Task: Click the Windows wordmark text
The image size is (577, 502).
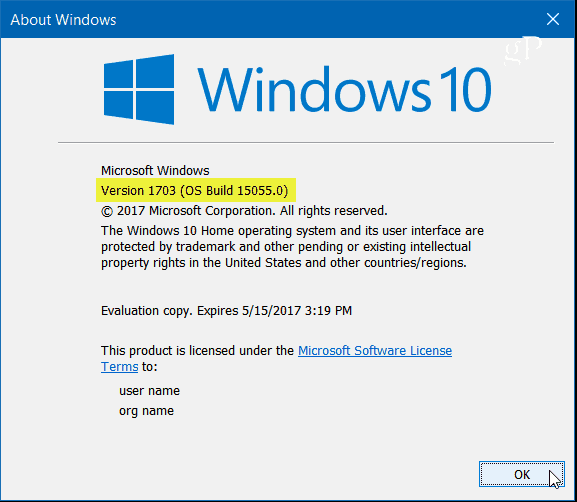Action: pos(315,89)
